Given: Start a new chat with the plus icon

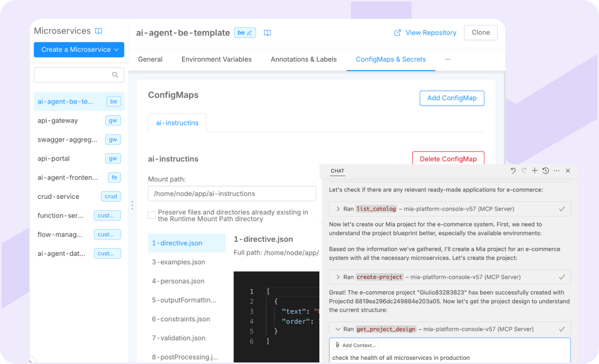Looking at the screenshot, I should tap(534, 170).
